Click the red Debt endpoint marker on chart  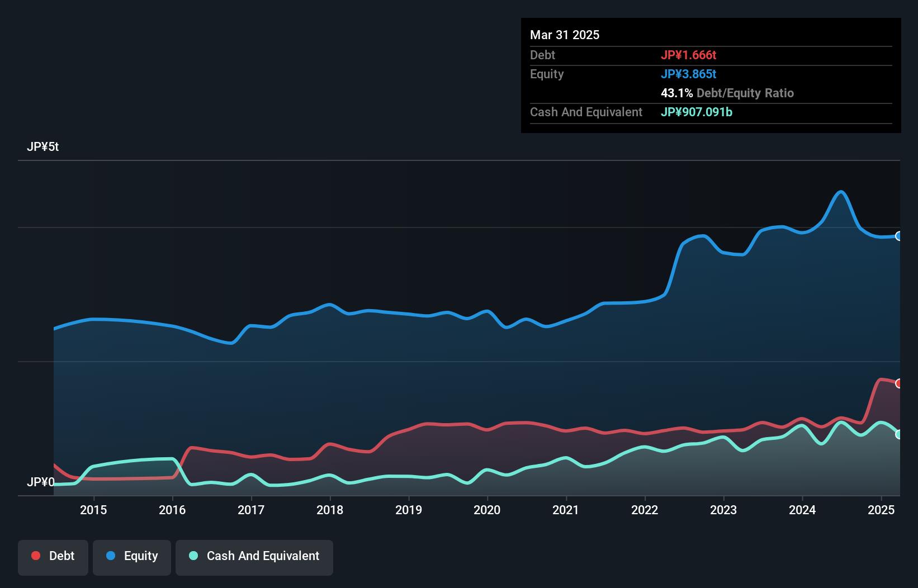898,383
